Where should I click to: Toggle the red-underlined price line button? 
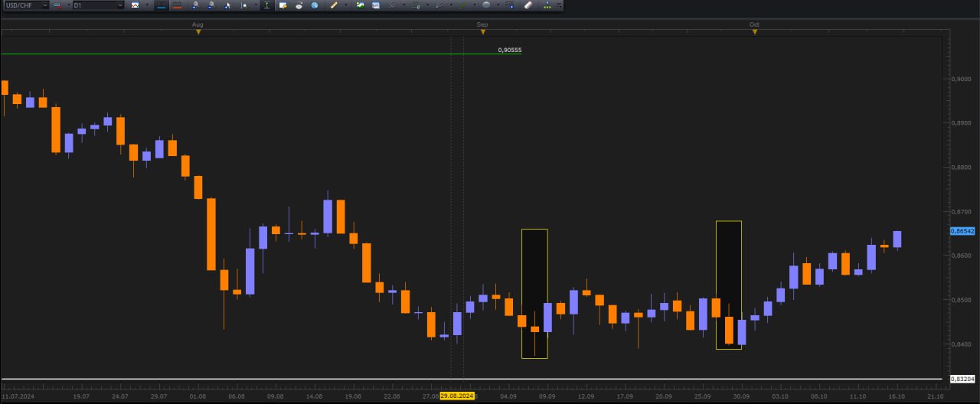(x=177, y=5)
